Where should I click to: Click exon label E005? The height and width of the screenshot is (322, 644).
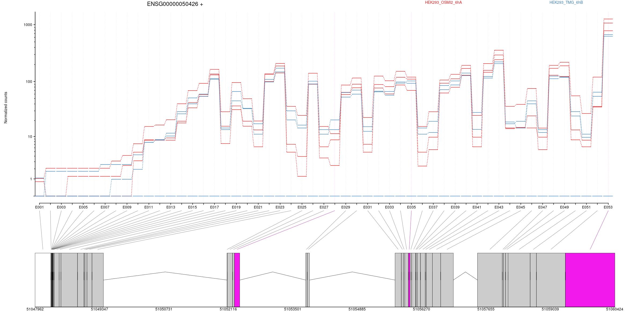click(83, 207)
